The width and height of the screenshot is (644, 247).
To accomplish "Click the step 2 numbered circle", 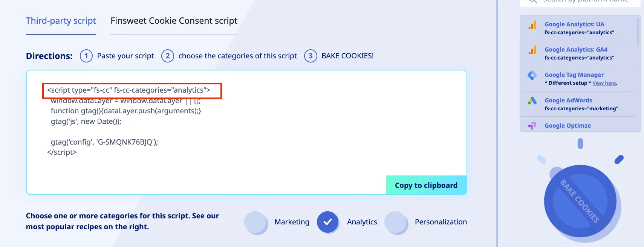I will coord(168,56).
